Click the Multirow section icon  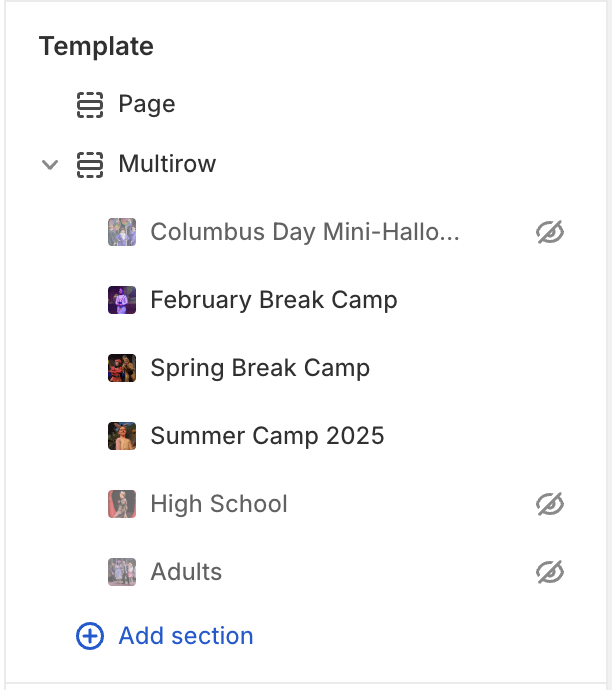point(90,164)
